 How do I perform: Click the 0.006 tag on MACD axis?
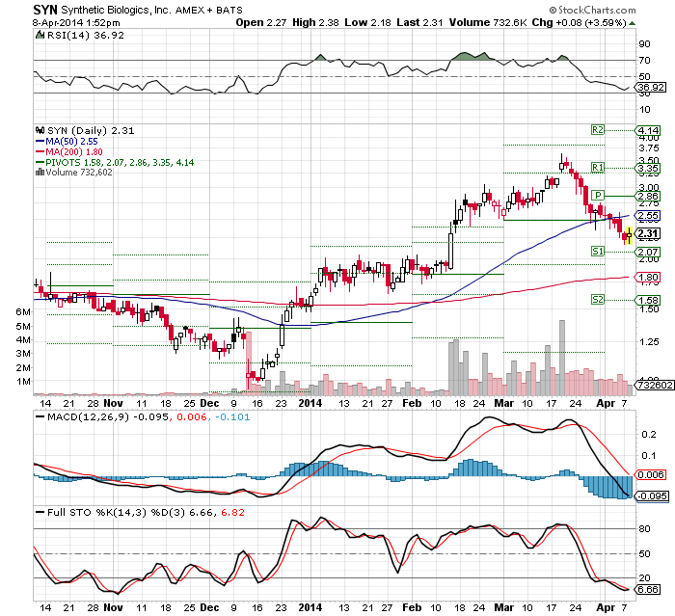click(650, 474)
